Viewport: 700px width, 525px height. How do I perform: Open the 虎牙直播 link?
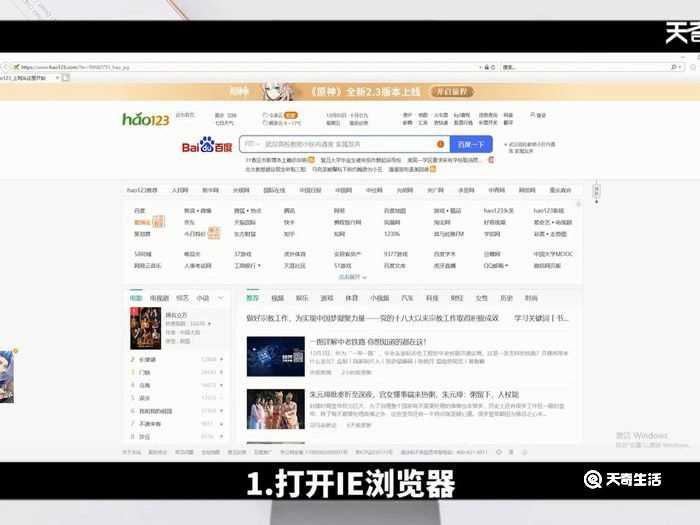[x=445, y=266]
